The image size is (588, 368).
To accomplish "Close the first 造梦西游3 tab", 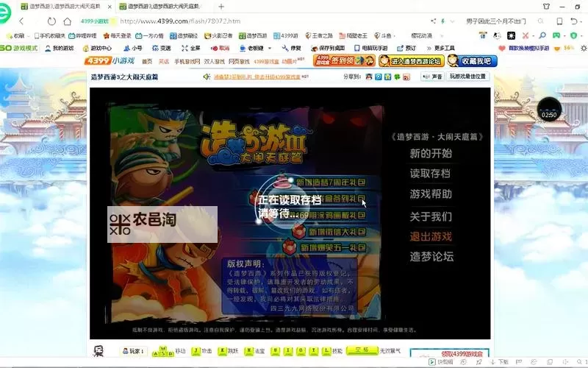I will (110, 7).
